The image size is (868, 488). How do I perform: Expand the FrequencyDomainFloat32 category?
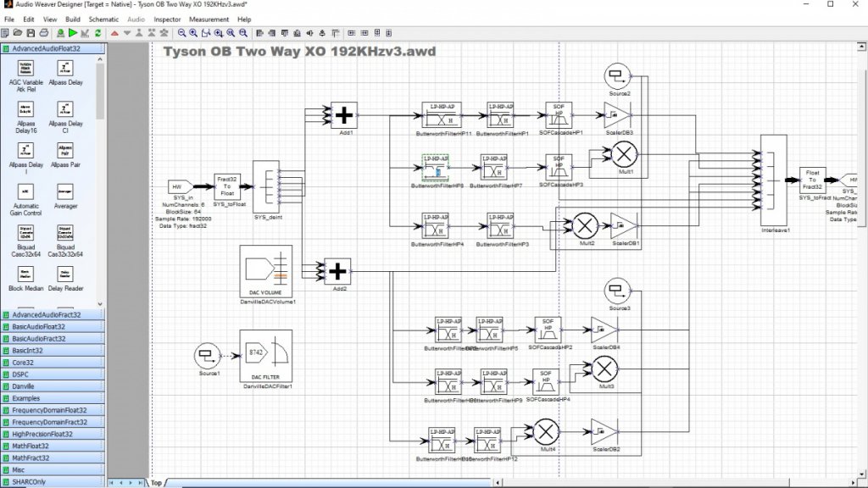tap(53, 410)
